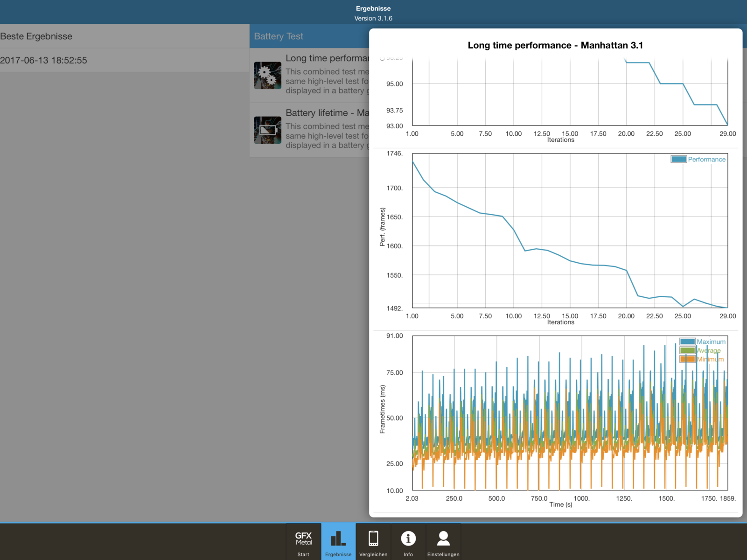
Task: Switch to the Ergebnisse tab
Action: 338,541
